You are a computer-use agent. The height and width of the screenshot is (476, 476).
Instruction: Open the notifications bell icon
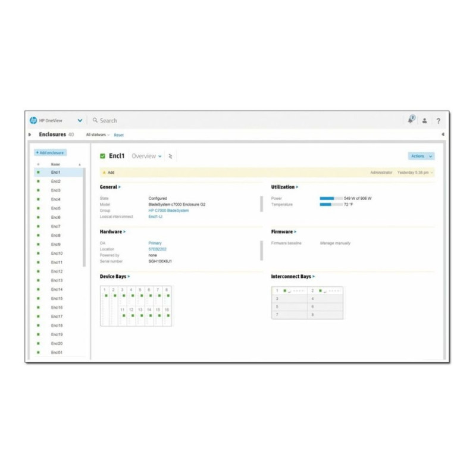pos(411,120)
